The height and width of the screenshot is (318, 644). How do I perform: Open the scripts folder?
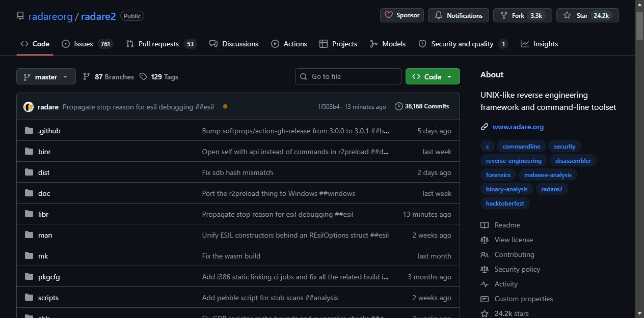[48, 298]
